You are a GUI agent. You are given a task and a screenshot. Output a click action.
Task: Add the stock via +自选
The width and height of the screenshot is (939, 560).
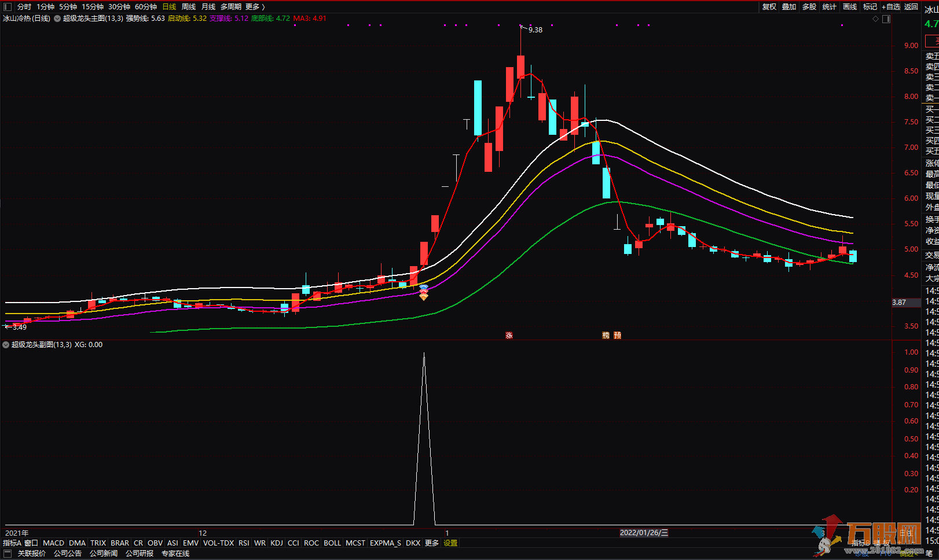[890, 7]
